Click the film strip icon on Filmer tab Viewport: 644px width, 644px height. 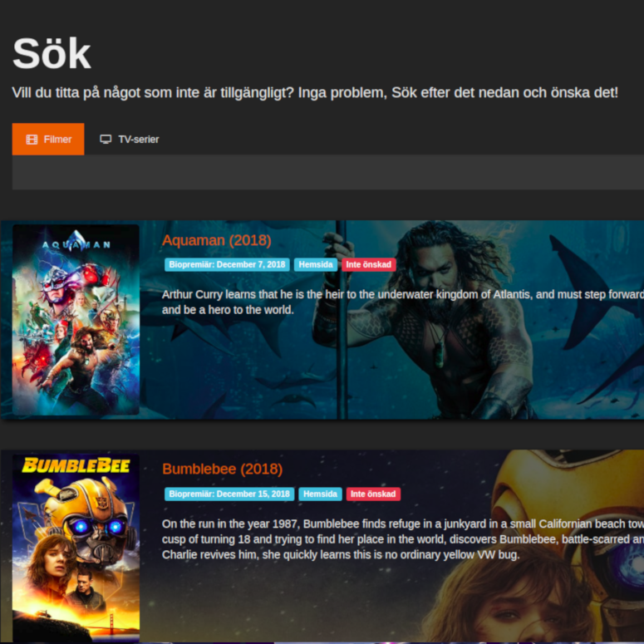coord(32,140)
